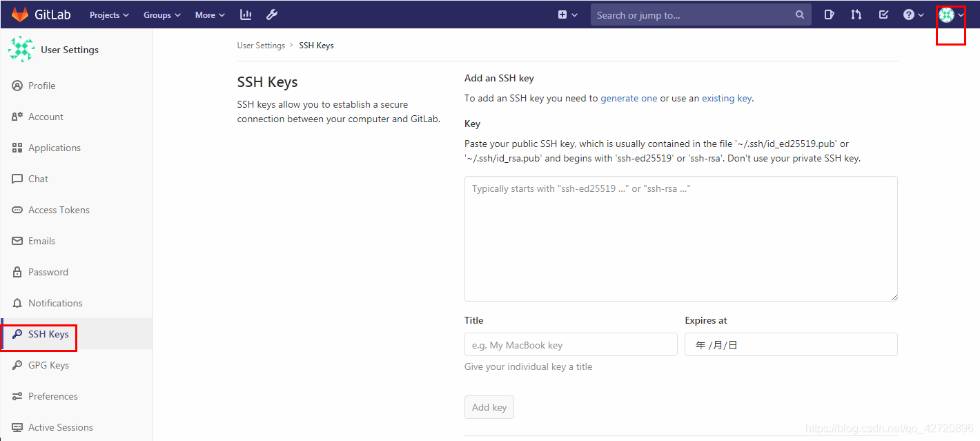This screenshot has height=441, width=980.
Task: Open the Analytics bar chart icon
Action: [245, 14]
